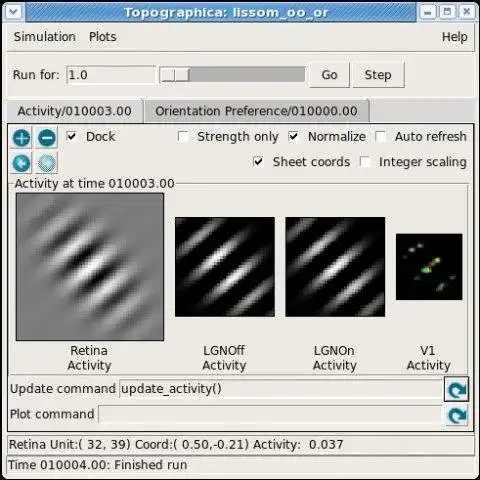Open the window menu arrow in title bar
Image resolution: width=480 pixels, height=480 pixels.
[14, 12]
